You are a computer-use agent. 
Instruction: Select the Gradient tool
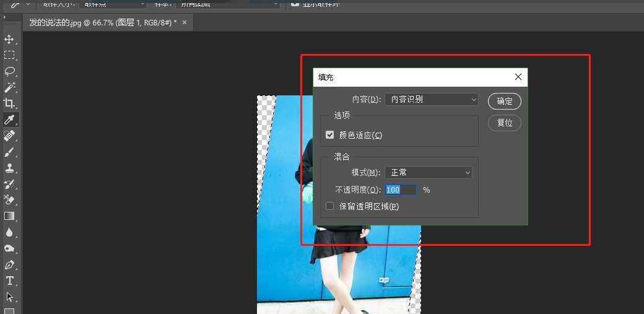pos(9,216)
